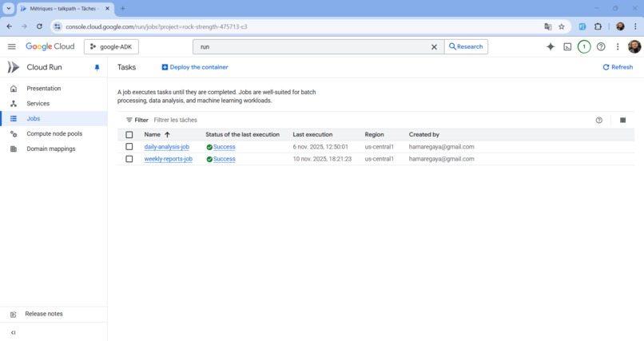Click the Research search button
This screenshot has width=644, height=341.
[x=466, y=47]
